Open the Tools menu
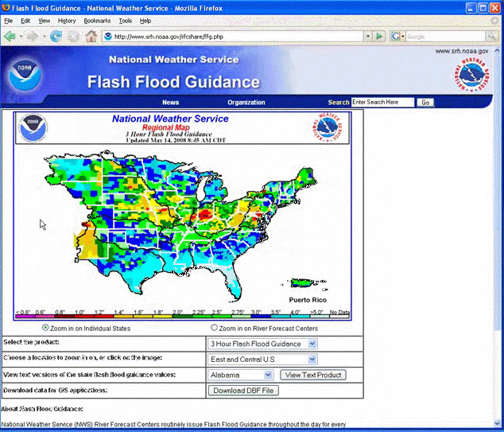504x432 pixels. click(126, 21)
